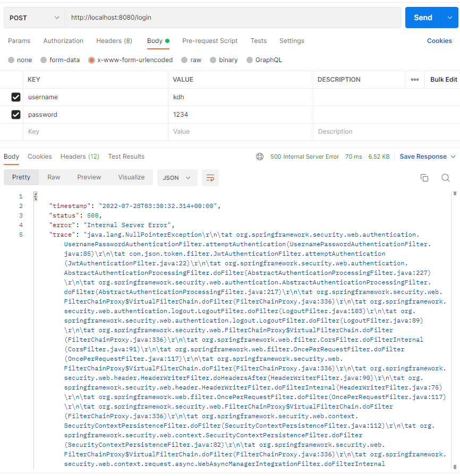Click the empty Description input placeholder
This screenshot has height=476, width=460.
click(387, 132)
